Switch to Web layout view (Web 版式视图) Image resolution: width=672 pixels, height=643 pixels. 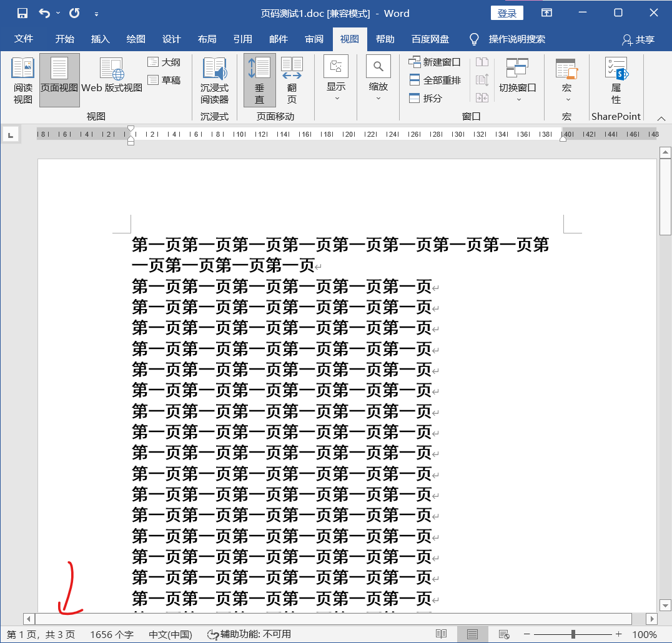pyautogui.click(x=112, y=76)
